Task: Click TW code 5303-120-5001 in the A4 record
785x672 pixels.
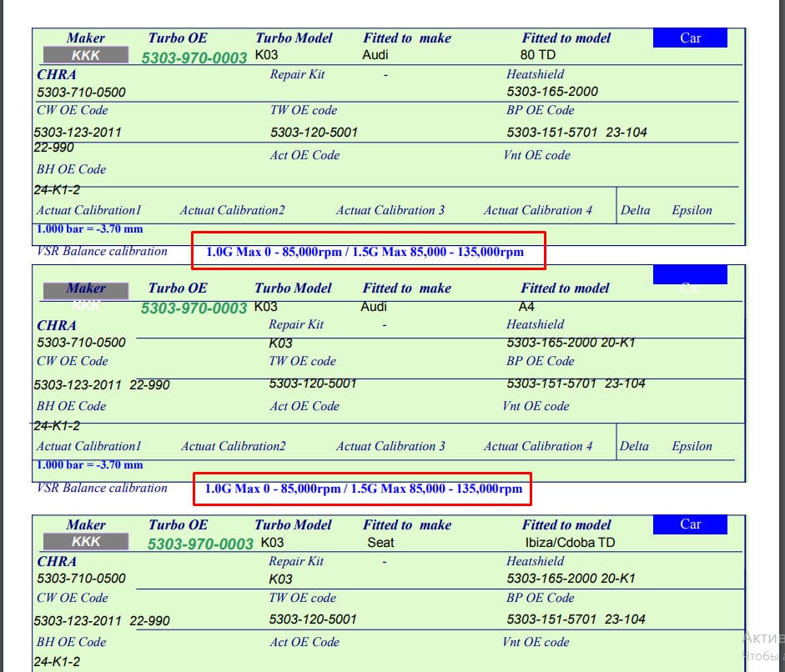Action: 312,384
